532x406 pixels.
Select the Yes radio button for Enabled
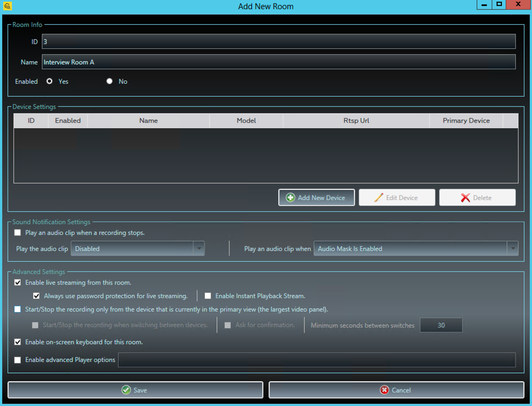[x=50, y=82]
